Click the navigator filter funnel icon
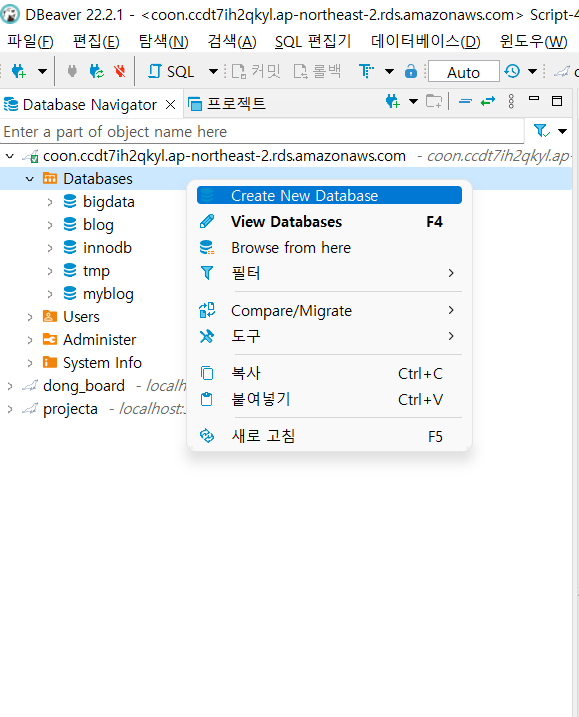The height and width of the screenshot is (717, 579). [x=542, y=131]
